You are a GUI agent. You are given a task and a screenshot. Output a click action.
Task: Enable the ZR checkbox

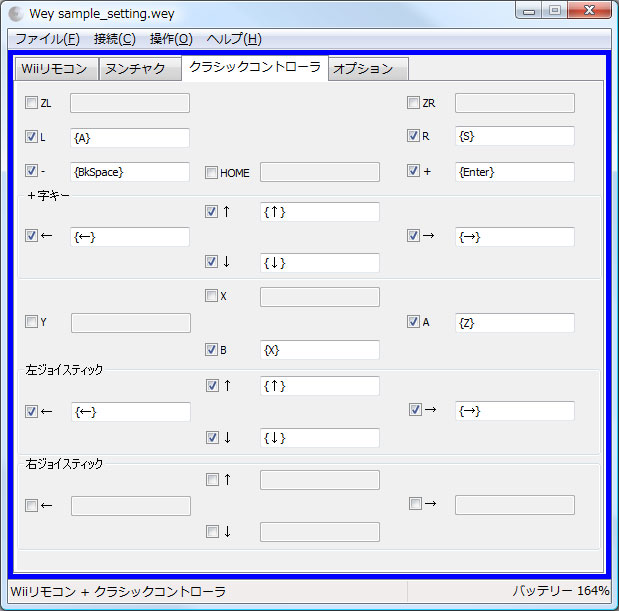click(x=413, y=103)
